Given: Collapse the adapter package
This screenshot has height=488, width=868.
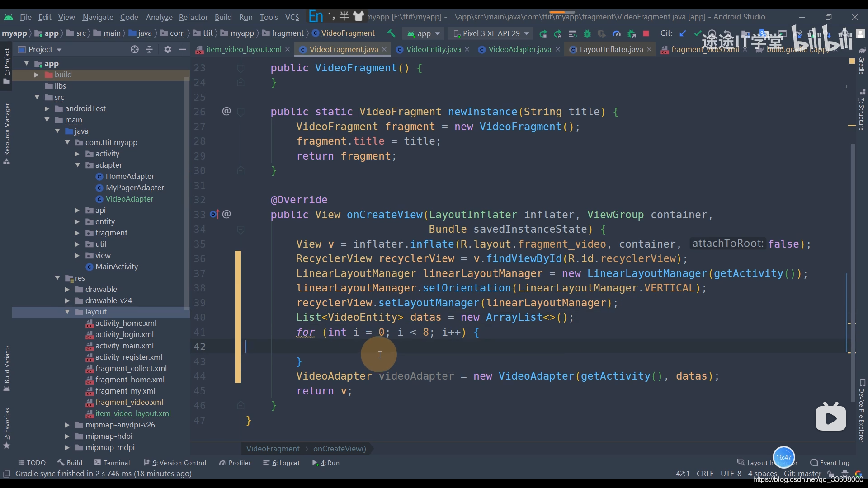Looking at the screenshot, I should pos(77,165).
